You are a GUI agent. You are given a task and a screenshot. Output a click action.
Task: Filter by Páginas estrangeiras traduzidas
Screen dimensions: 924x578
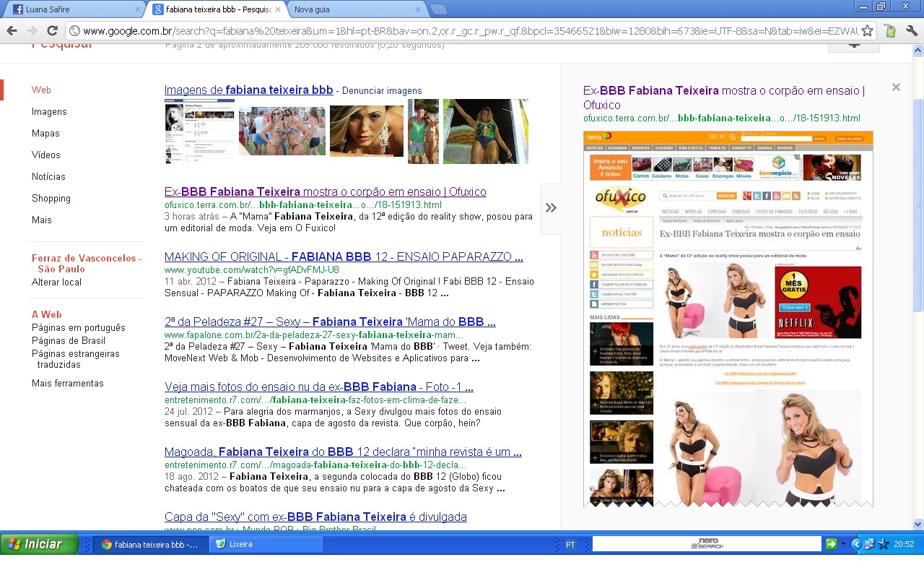click(x=76, y=359)
